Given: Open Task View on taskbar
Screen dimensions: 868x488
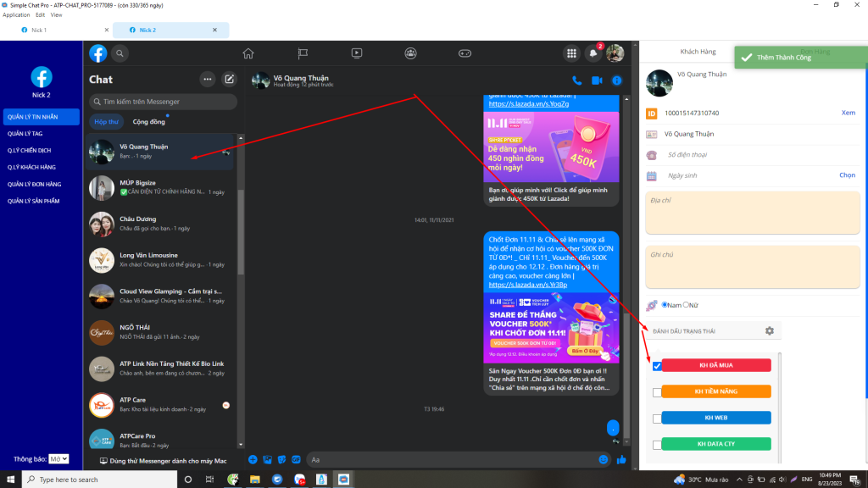Looking at the screenshot, I should 209,480.
